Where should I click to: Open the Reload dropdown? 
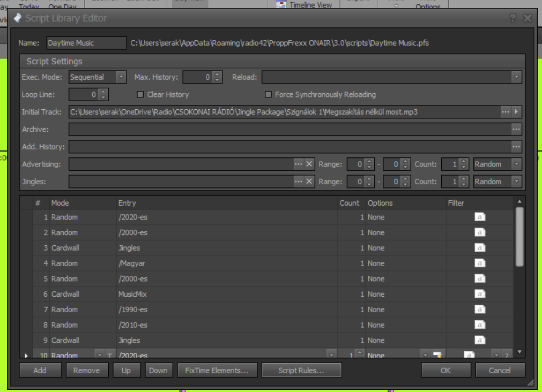tap(516, 77)
